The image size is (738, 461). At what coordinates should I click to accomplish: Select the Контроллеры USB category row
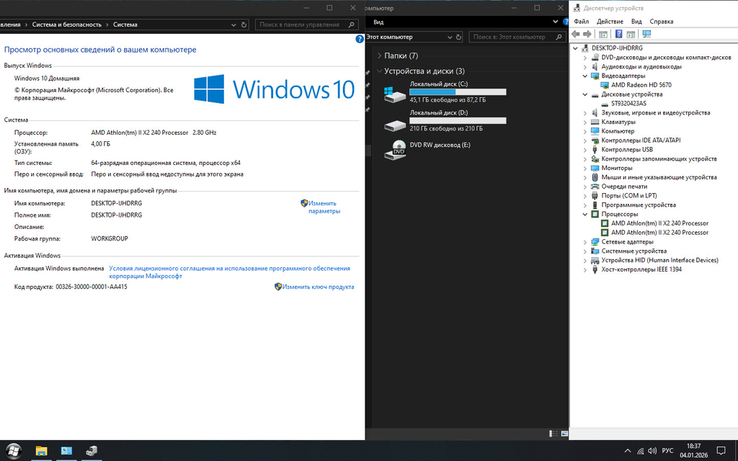(x=627, y=150)
